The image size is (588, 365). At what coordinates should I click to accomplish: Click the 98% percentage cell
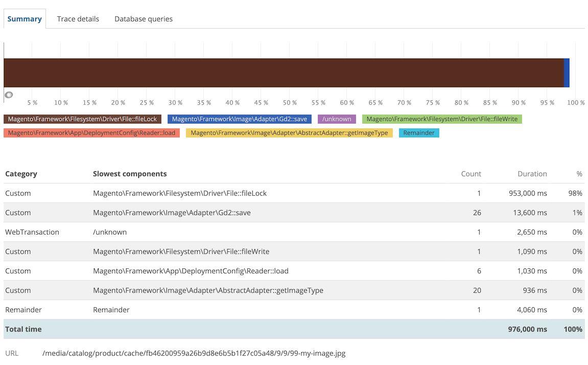click(575, 193)
